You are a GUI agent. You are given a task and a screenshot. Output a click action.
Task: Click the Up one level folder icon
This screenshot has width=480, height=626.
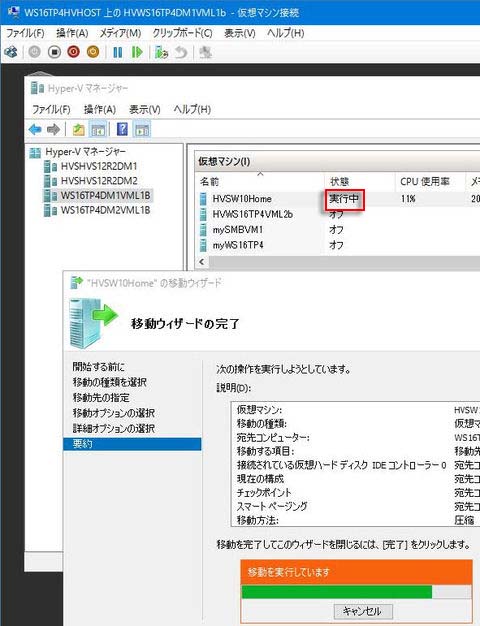(x=78, y=129)
